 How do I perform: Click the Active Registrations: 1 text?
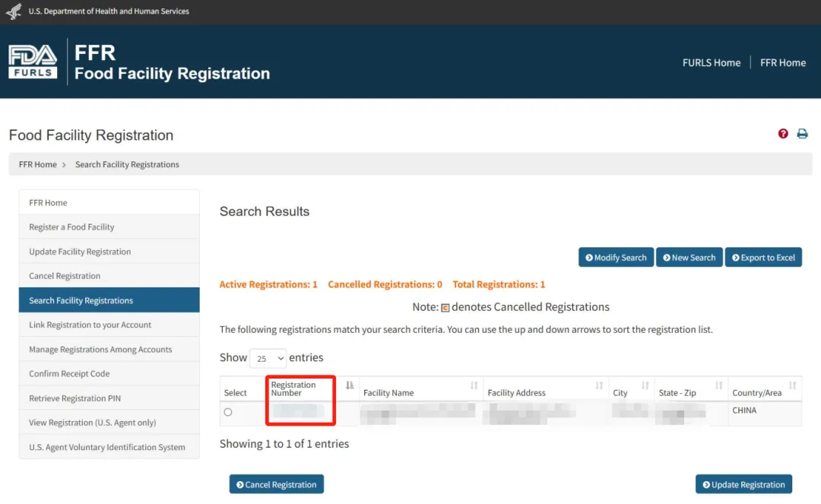tap(268, 284)
